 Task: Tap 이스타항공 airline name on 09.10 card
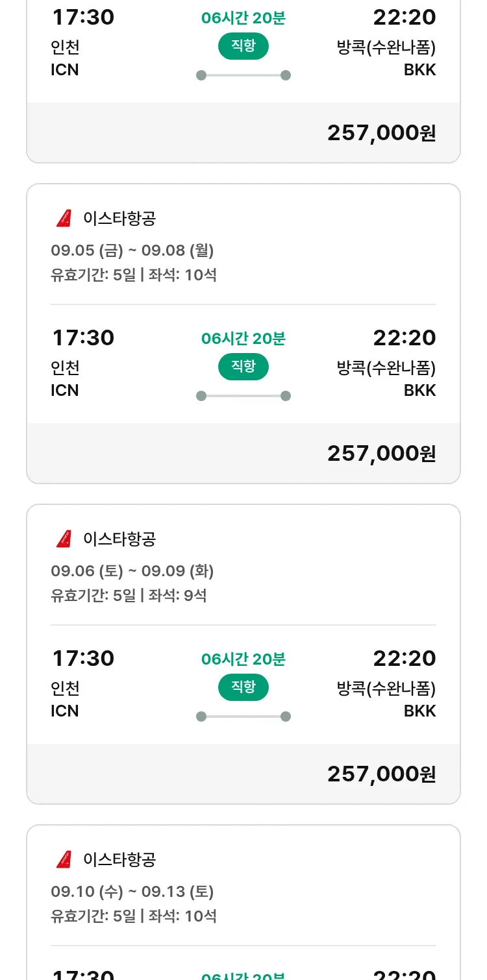click(119, 860)
